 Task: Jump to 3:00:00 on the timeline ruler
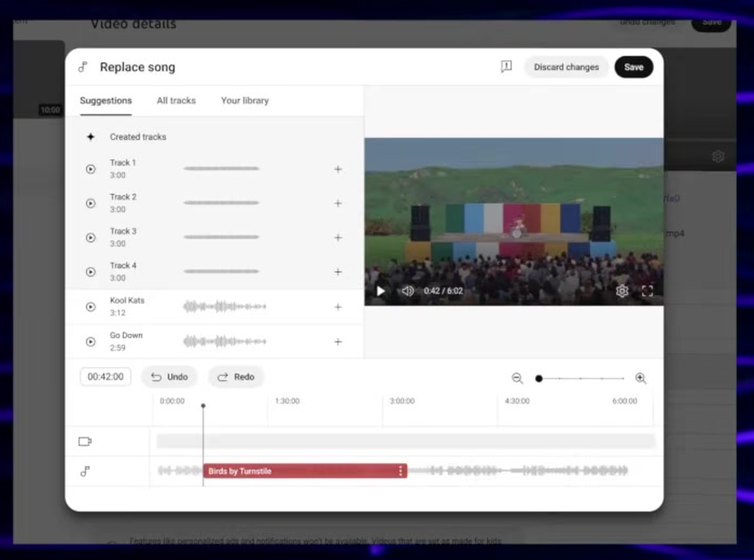402,401
